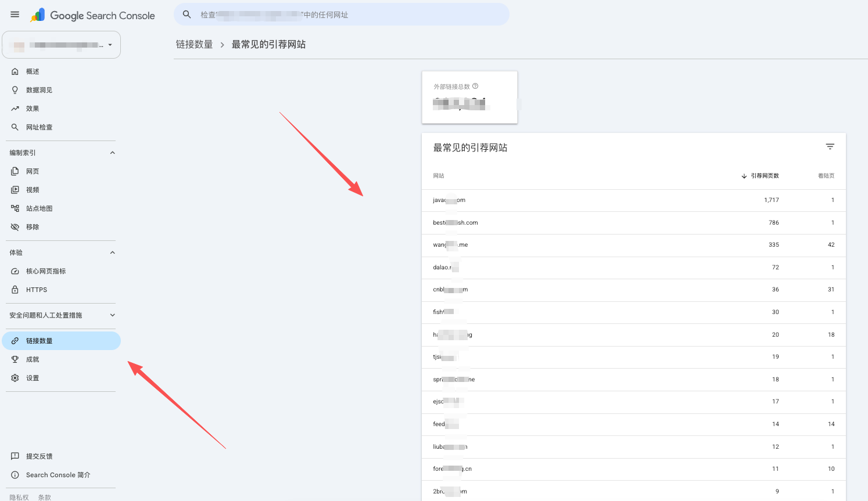868x501 pixels.
Task: Open HTTPS lock icon
Action: click(x=15, y=290)
